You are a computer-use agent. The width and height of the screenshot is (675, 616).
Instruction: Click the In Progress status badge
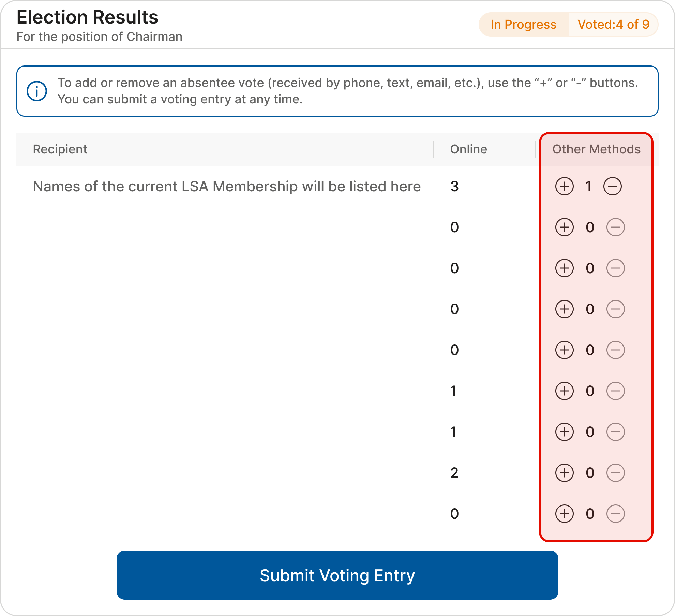point(523,25)
